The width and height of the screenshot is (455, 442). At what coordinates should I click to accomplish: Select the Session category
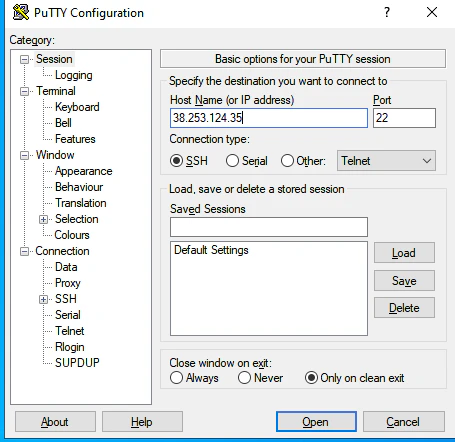[x=54, y=59]
